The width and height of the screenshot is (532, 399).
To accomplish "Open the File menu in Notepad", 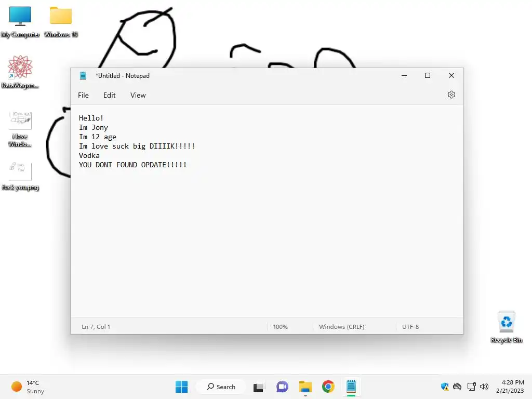I will click(83, 96).
